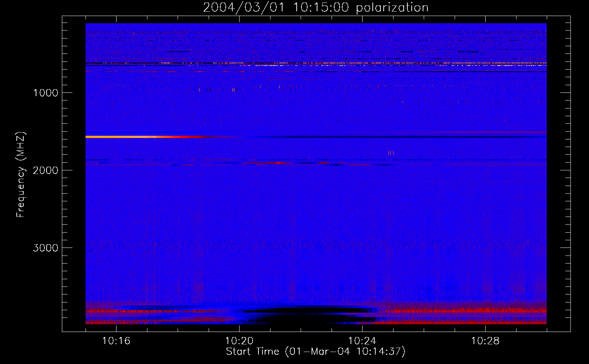The width and height of the screenshot is (589, 364).
Task: Click the 'Frequency (MHZ)' axis label
Action: tap(21, 175)
